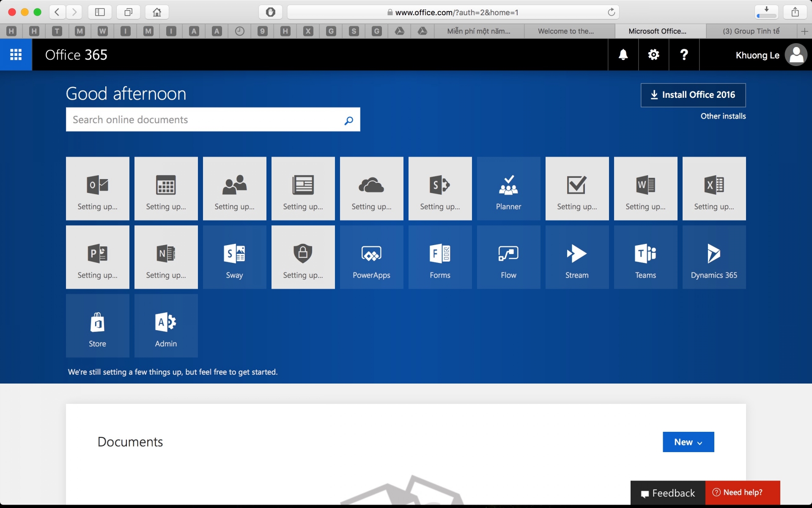This screenshot has height=508, width=812.
Task: Launch the Stream tile
Action: coord(577,257)
